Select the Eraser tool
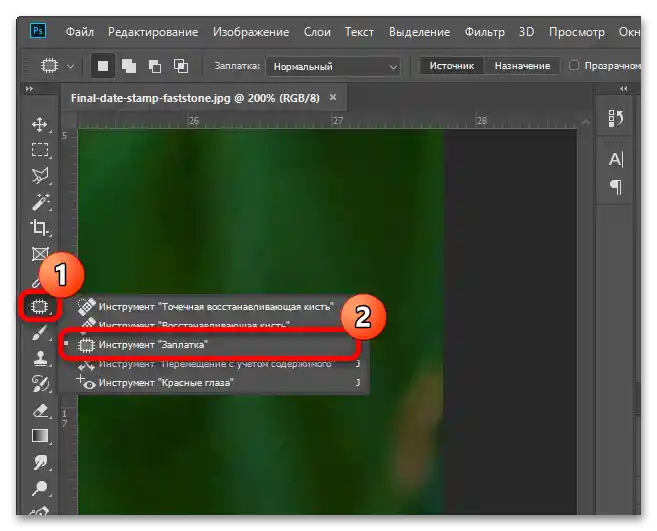657x531 pixels. pyautogui.click(x=40, y=410)
